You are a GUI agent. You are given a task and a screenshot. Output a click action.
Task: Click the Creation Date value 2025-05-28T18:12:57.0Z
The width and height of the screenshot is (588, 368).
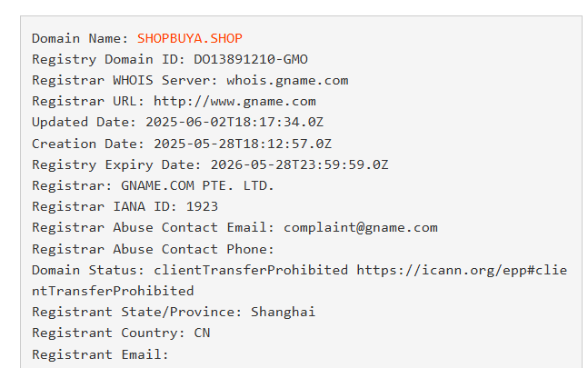(x=243, y=144)
